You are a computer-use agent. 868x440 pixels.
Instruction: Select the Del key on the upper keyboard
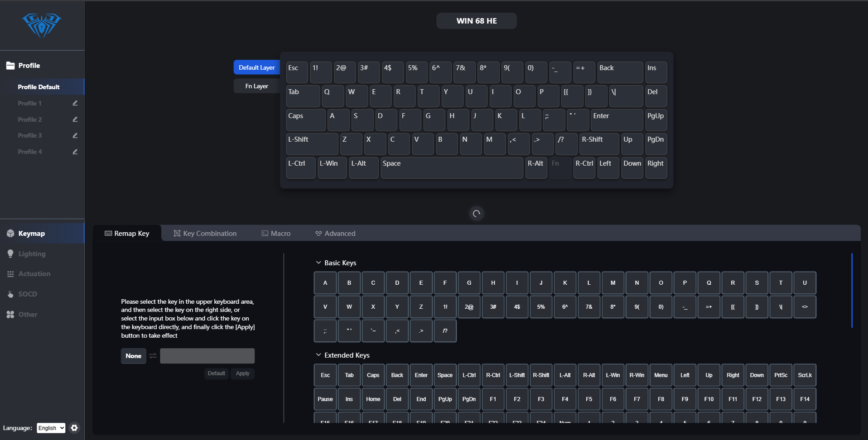(x=656, y=96)
